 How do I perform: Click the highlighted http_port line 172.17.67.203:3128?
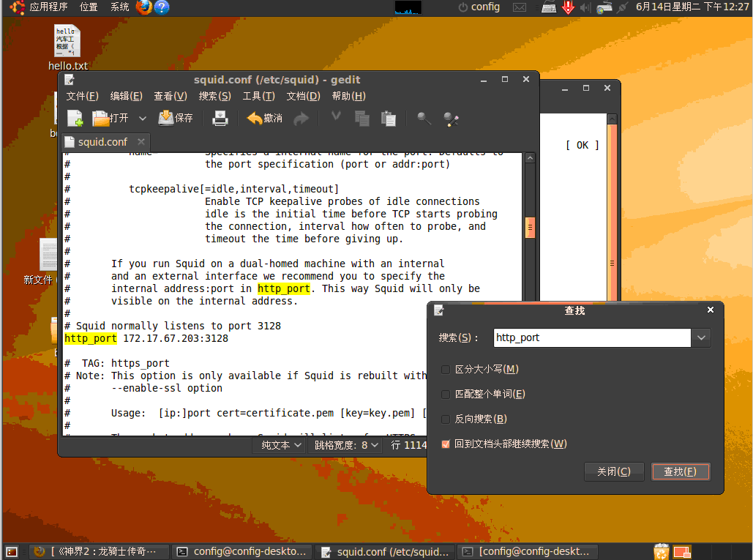146,339
